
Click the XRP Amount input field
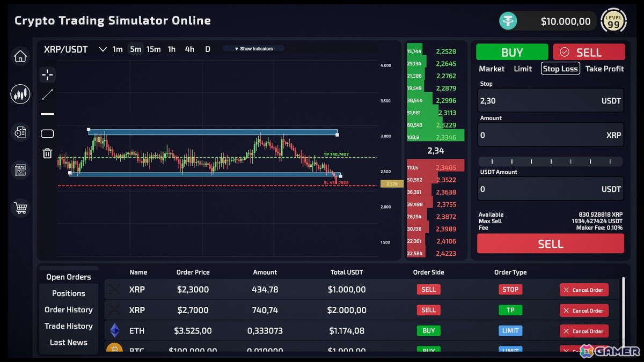551,135
